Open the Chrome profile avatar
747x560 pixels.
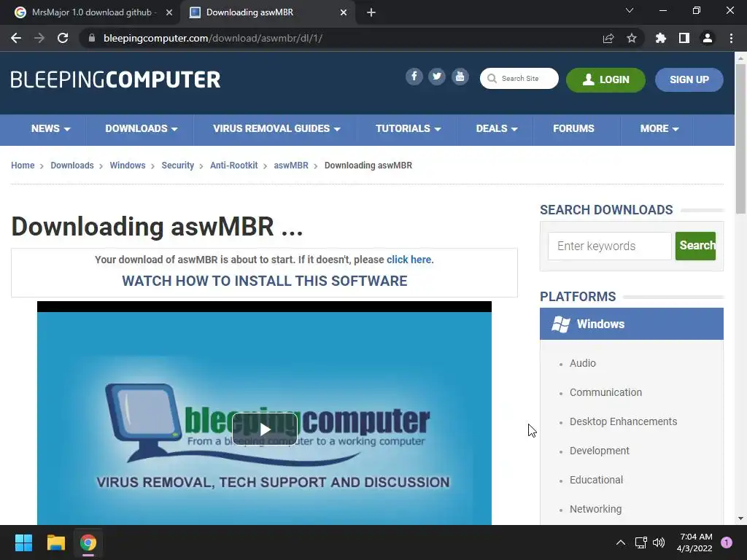[x=708, y=38]
